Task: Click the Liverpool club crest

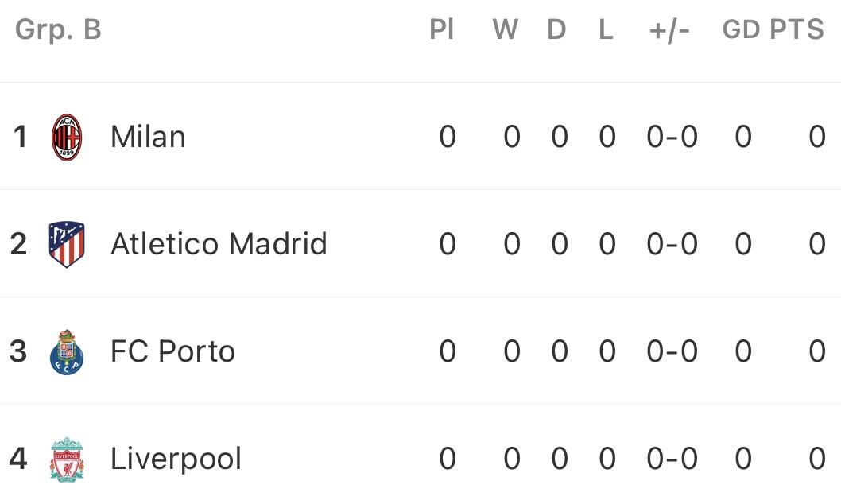Action: coord(67,459)
